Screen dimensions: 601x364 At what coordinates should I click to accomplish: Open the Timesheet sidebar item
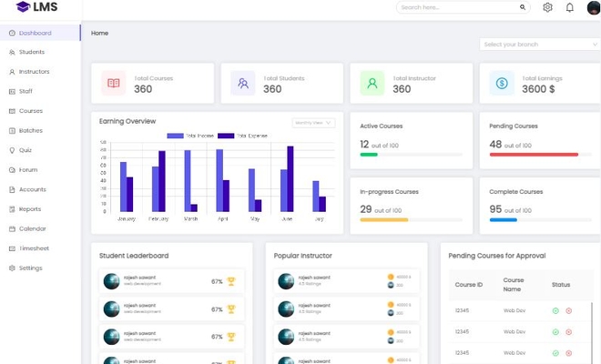point(35,248)
